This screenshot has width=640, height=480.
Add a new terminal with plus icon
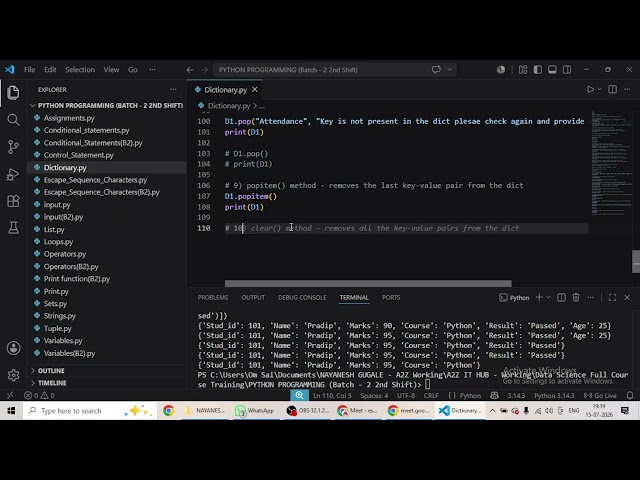pos(539,298)
